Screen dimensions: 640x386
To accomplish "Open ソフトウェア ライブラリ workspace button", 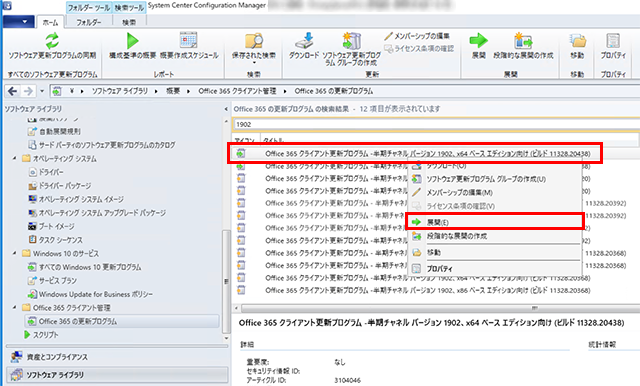I will point(117,375).
